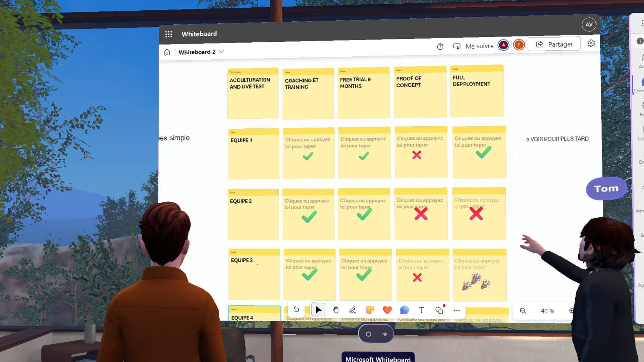Select the PROOF OF CONCEPT note
The image size is (644, 362).
coord(420,92)
